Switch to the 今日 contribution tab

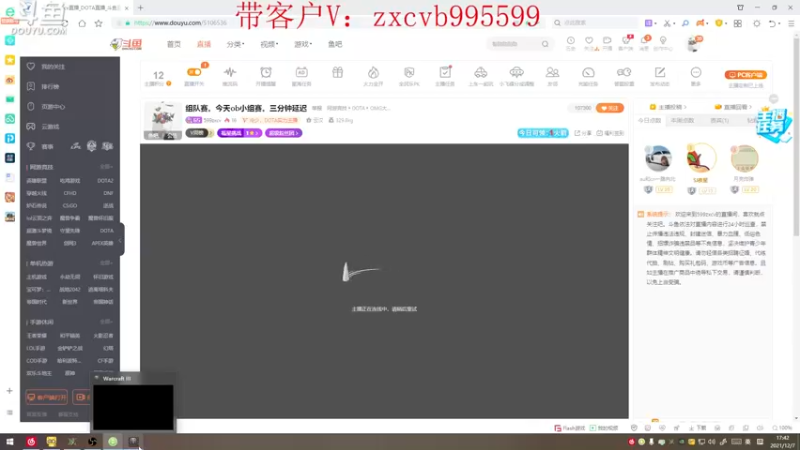coord(649,120)
